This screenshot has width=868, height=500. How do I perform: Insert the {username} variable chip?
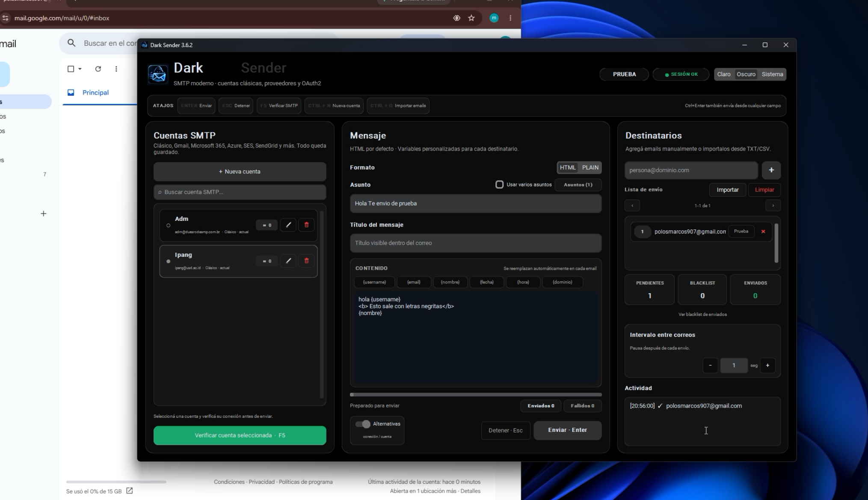[374, 282]
